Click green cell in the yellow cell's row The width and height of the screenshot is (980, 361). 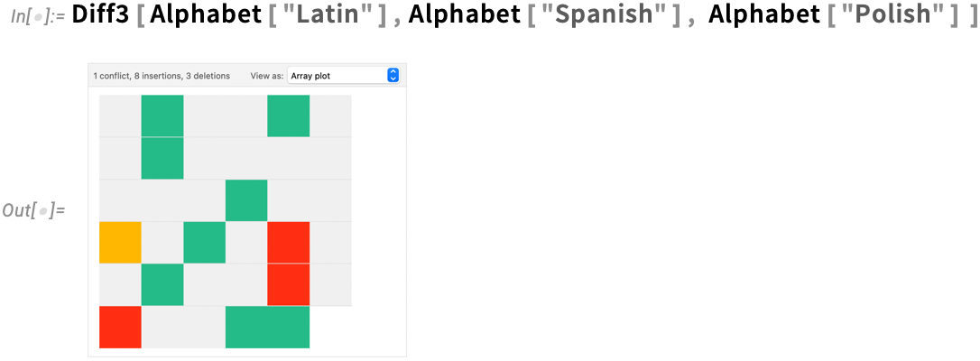(204, 243)
